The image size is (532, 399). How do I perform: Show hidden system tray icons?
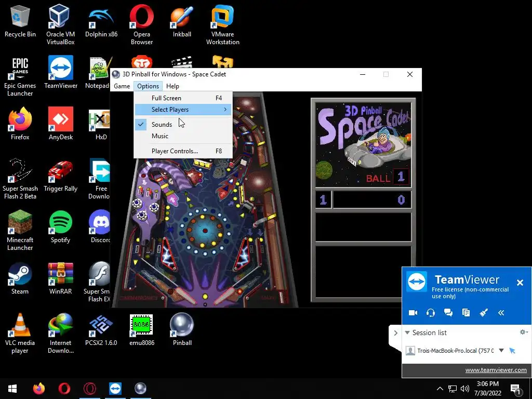(440, 389)
